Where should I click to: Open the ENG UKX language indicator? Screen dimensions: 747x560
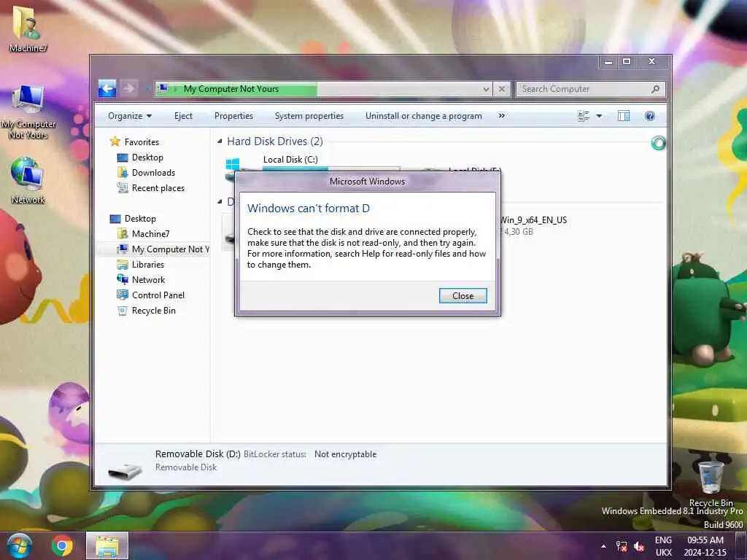point(663,546)
